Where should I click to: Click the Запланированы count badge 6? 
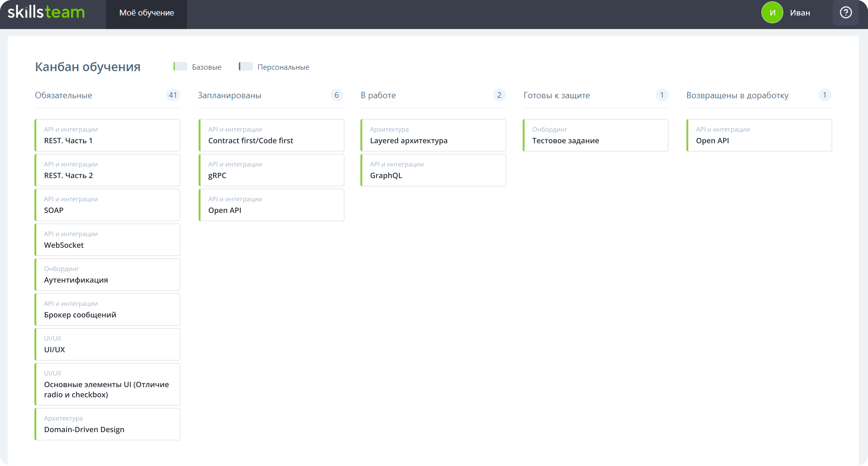[x=336, y=95]
